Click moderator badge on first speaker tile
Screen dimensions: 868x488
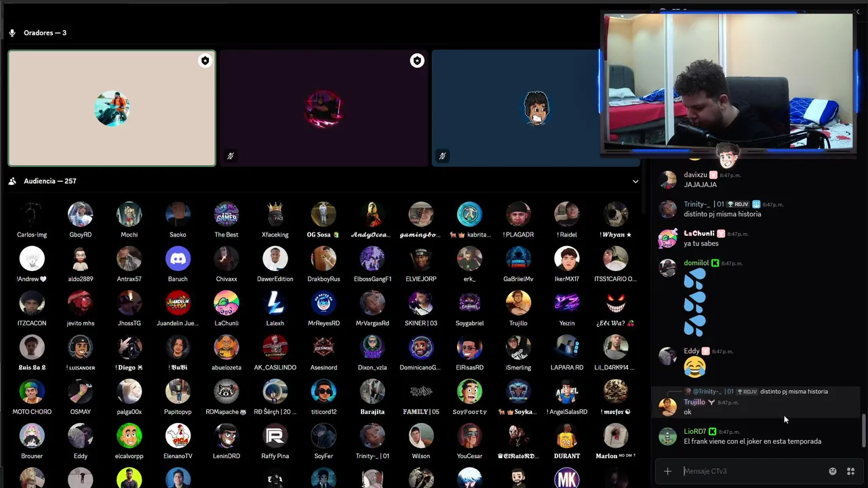click(205, 61)
